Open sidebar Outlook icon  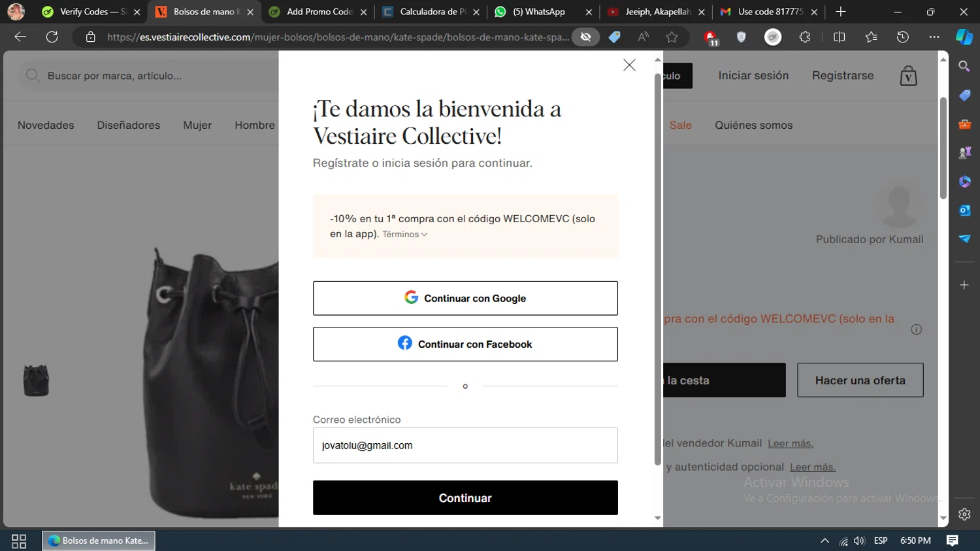[964, 210]
